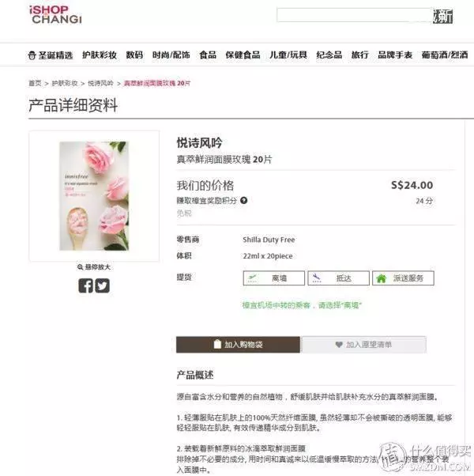Viewport: 474px width, 476px height.
Task: Click the shopping bag icon on 加入购物袋
Action: (217, 344)
